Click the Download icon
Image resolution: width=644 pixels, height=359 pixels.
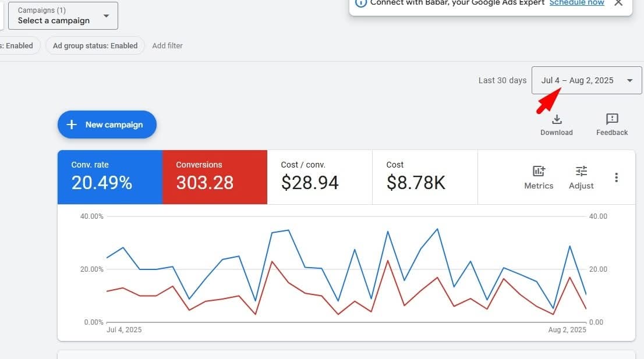557,120
